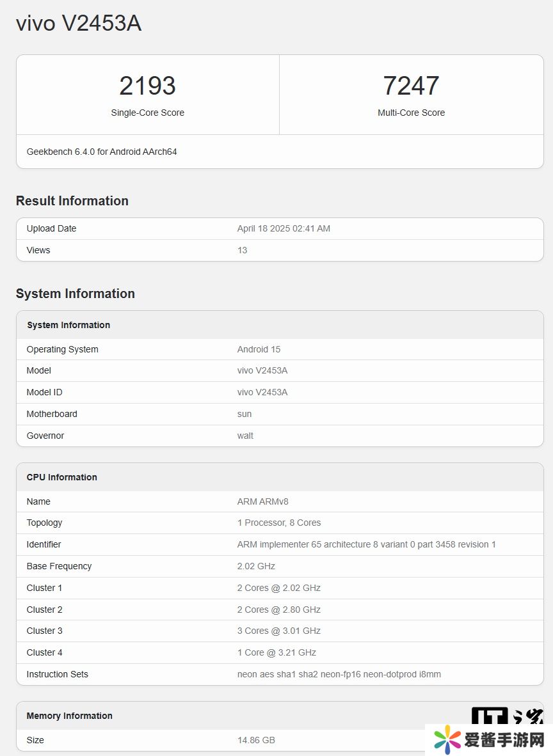Click the single-core score 2193
Screen dimensions: 553x756
[147, 86]
